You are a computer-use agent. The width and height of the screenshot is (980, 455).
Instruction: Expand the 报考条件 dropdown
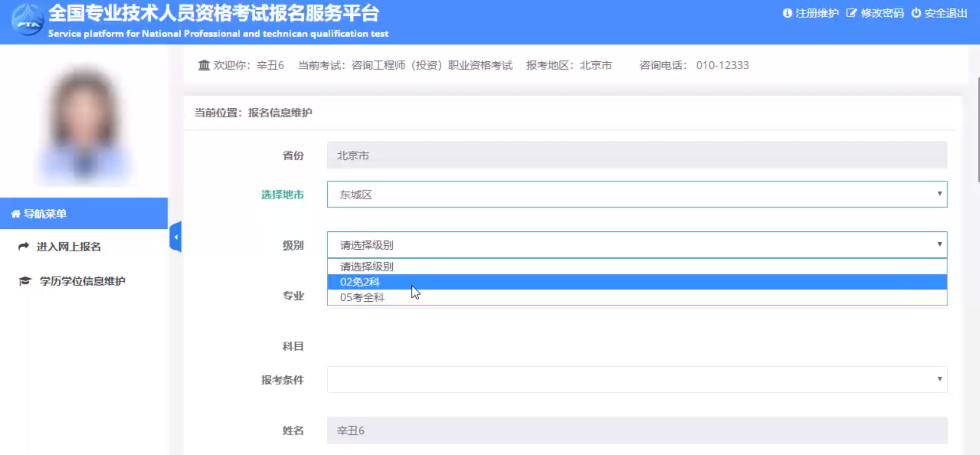(636, 379)
